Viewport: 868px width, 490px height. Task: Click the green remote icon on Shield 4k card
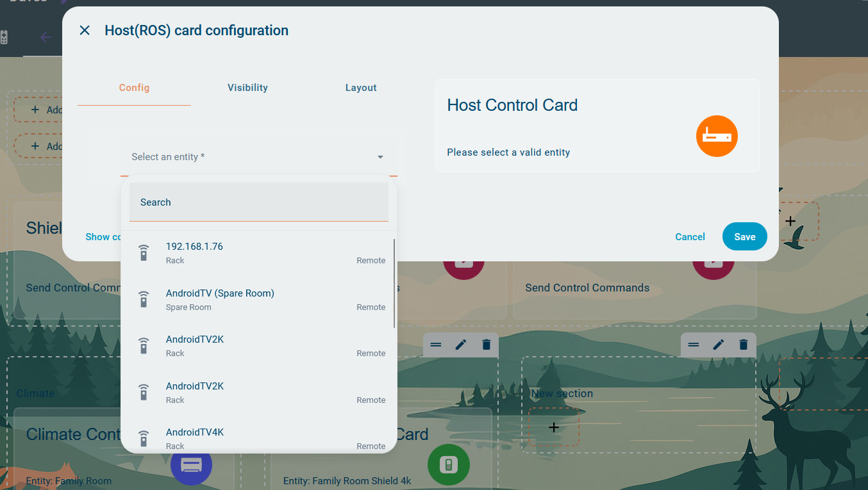coord(448,464)
